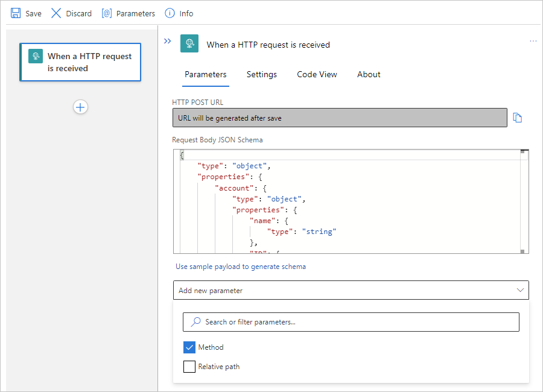Image resolution: width=543 pixels, height=392 pixels.
Task: Select the About tab
Action: [x=369, y=74]
